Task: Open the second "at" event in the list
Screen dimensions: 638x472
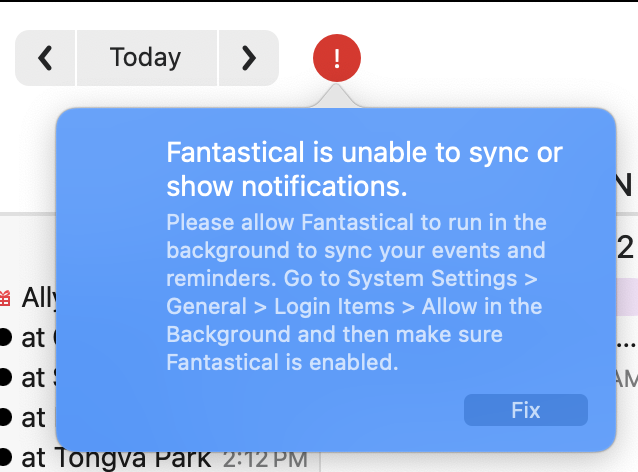Action: pos(34,377)
